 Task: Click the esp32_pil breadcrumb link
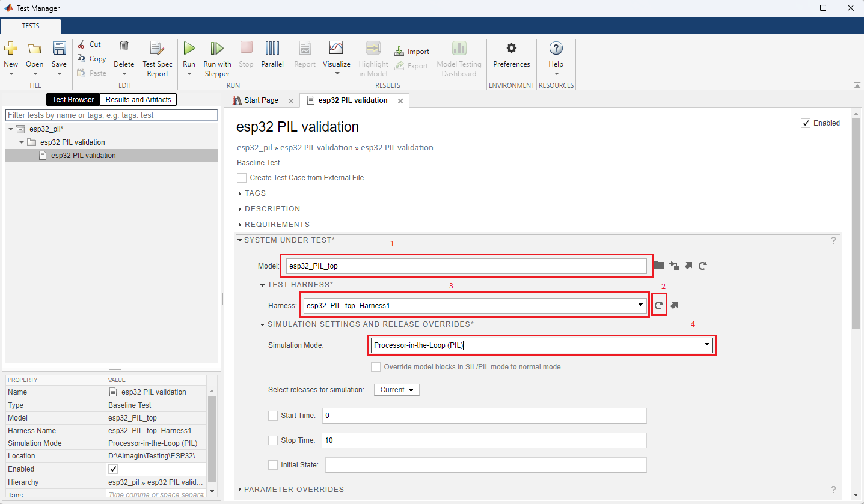(255, 148)
